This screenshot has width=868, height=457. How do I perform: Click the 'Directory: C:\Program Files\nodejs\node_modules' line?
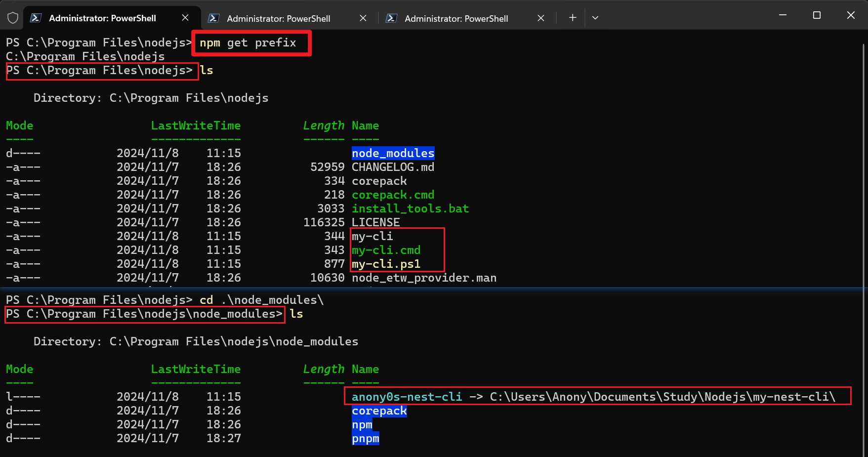tap(196, 341)
